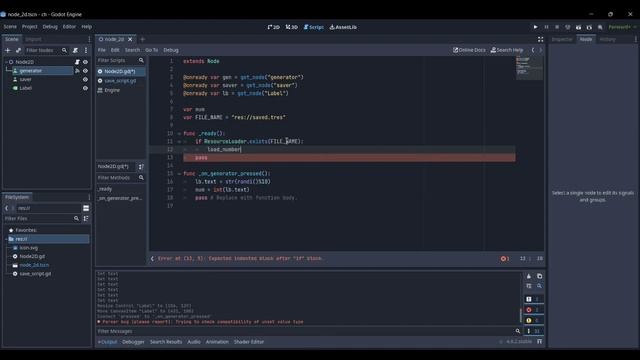Image resolution: width=640 pixels, height=360 pixels.
Task: Toggle standard messages filter in output
Action: [x=533, y=299]
